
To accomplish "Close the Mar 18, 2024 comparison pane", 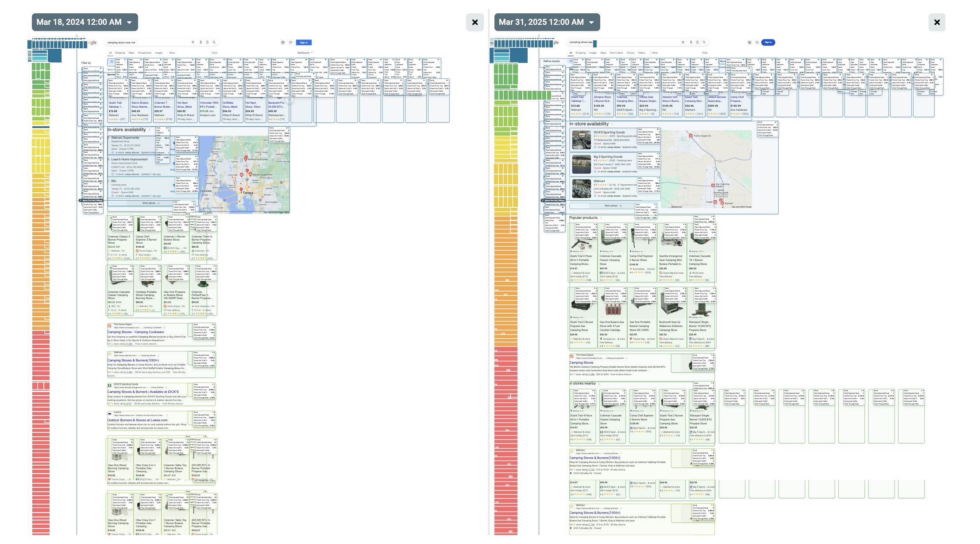I will tap(475, 22).
